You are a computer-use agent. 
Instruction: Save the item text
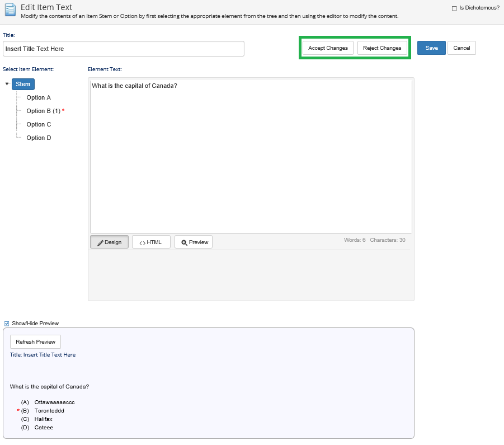[431, 48]
